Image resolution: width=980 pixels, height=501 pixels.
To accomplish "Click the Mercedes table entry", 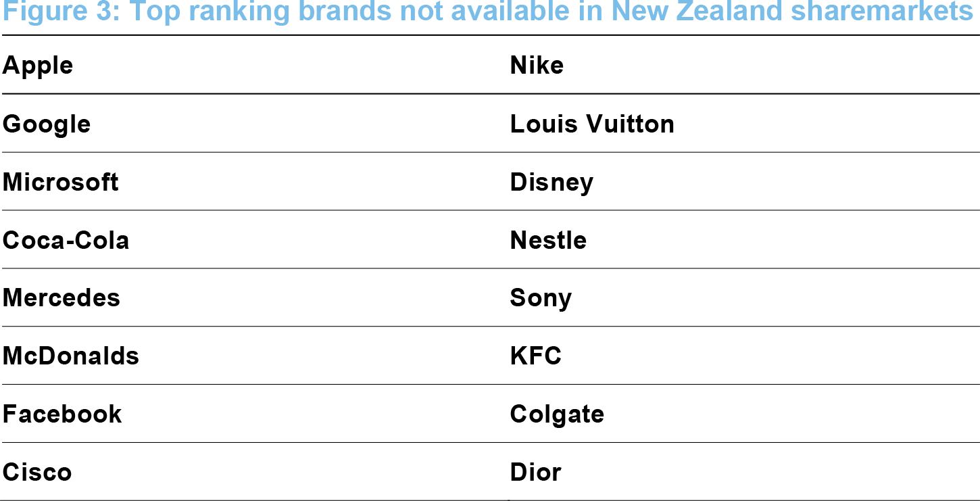I will coord(62,298).
